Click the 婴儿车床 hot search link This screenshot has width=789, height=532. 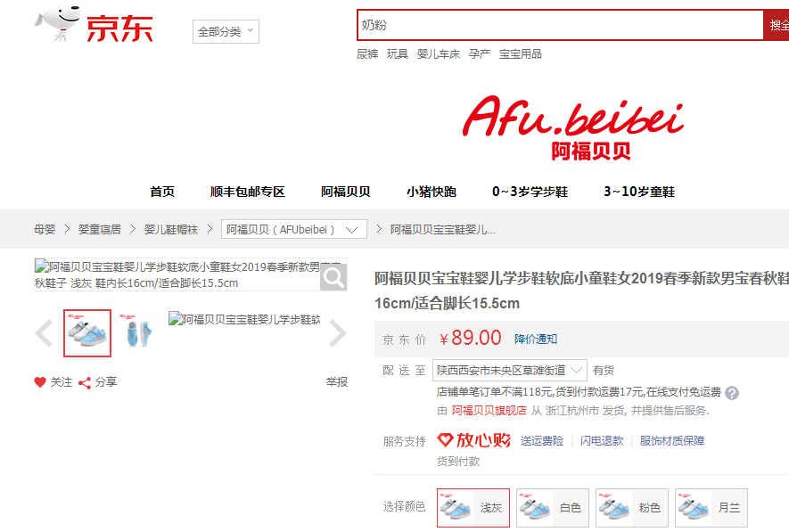click(x=439, y=54)
